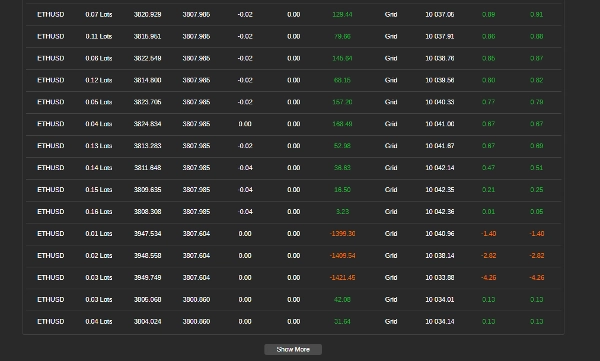Click the green profit value 42.08

tap(342, 299)
